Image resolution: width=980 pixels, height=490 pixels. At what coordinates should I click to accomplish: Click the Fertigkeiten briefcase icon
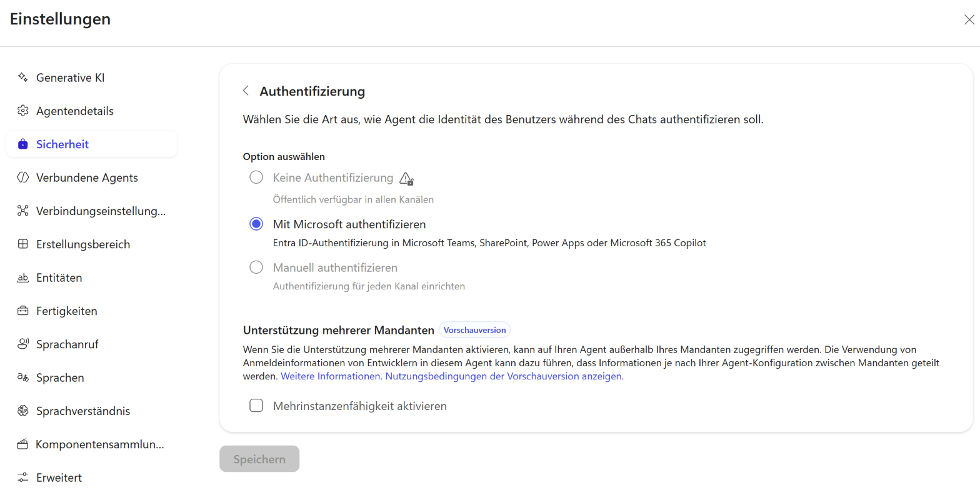[x=23, y=311]
